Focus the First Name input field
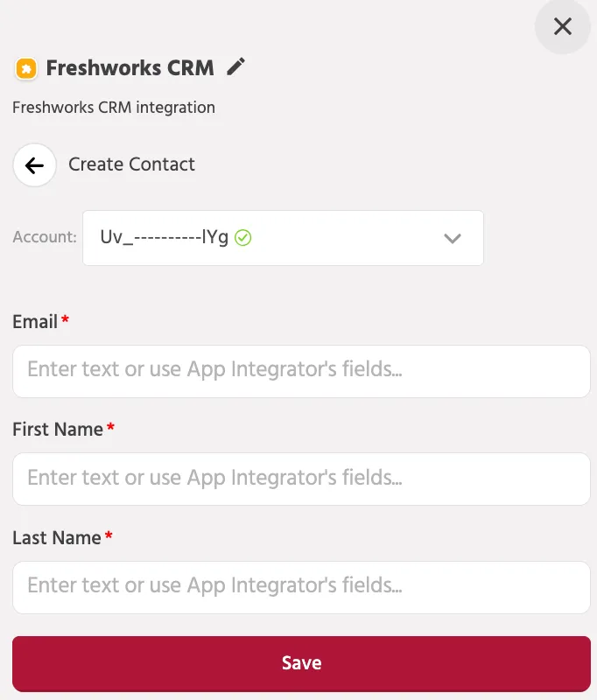The width and height of the screenshot is (597, 700). coord(301,479)
